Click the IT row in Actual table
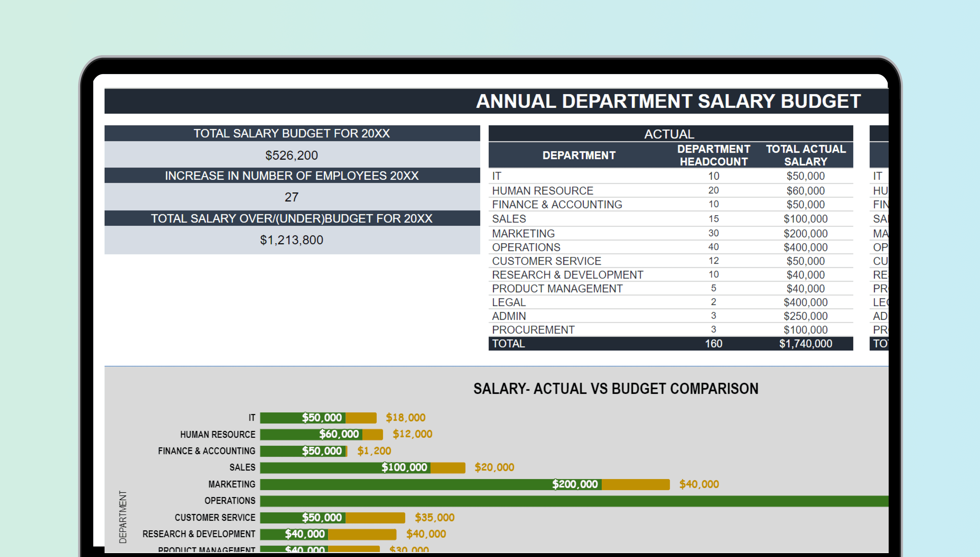Viewport: 980px width, 557px height. [670, 176]
